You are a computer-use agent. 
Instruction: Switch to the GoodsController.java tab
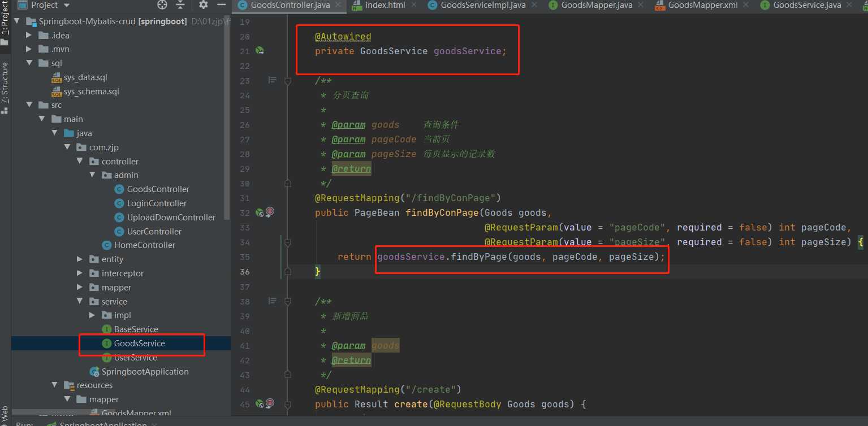[x=290, y=5]
